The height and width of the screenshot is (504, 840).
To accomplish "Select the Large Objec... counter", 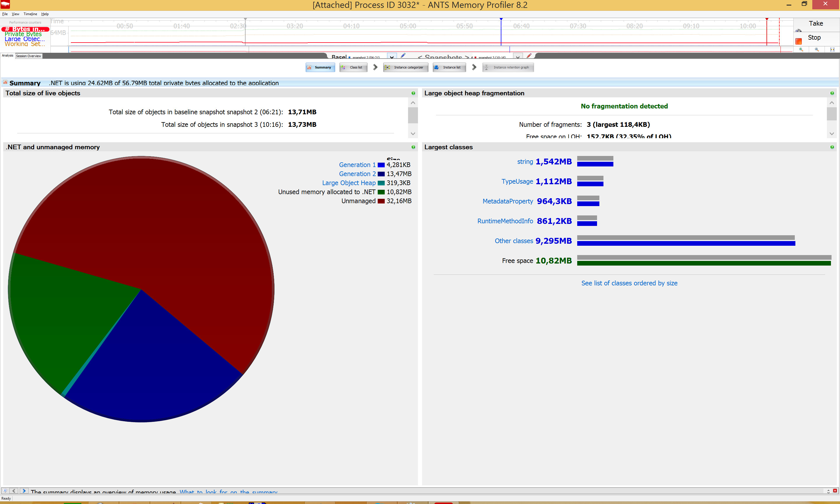I will 24,39.
